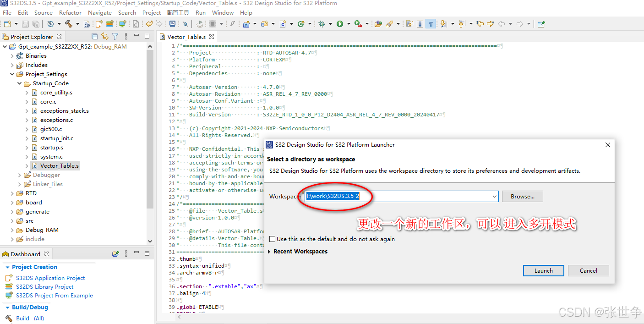Open the Navigate menu
The width and height of the screenshot is (644, 324).
(x=100, y=12)
